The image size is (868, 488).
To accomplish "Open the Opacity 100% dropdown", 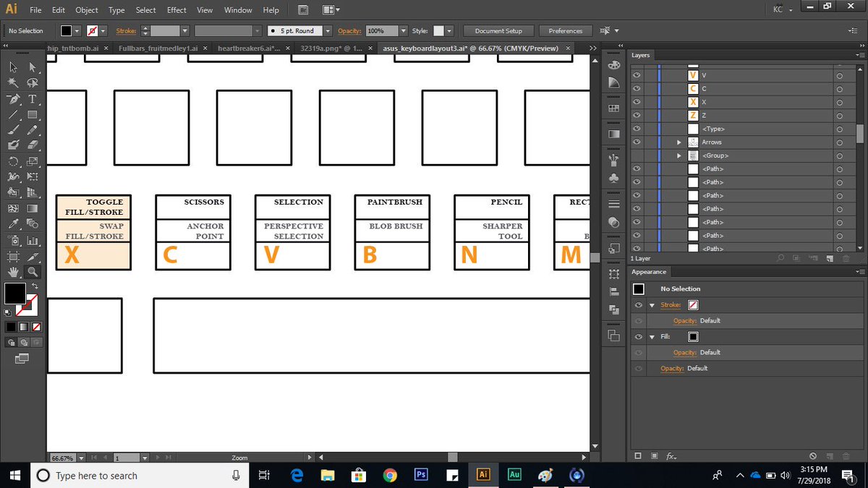I will click(403, 31).
